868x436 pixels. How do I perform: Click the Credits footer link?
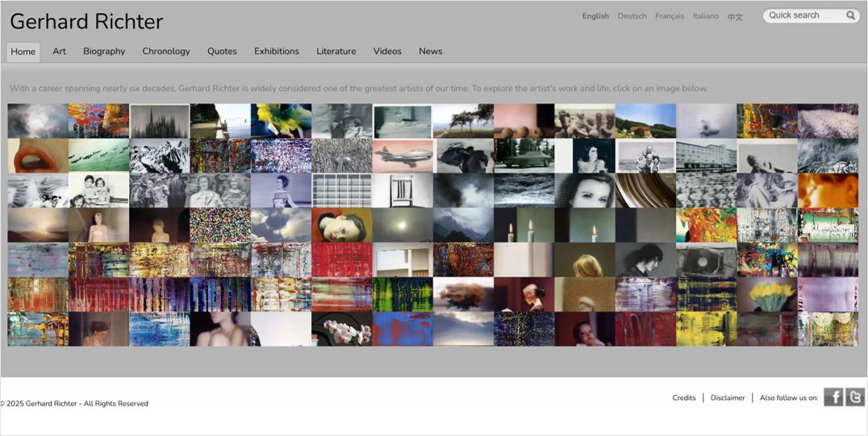coord(684,398)
